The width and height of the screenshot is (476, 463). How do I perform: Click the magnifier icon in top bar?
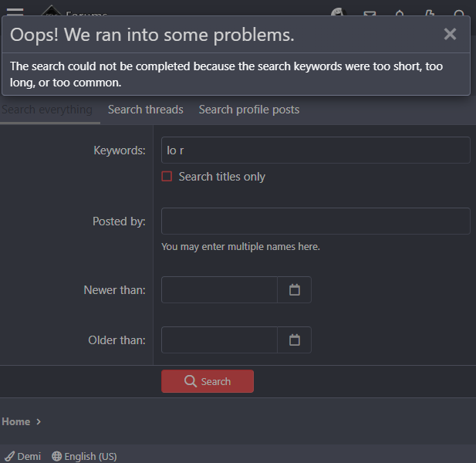pyautogui.click(x=460, y=12)
